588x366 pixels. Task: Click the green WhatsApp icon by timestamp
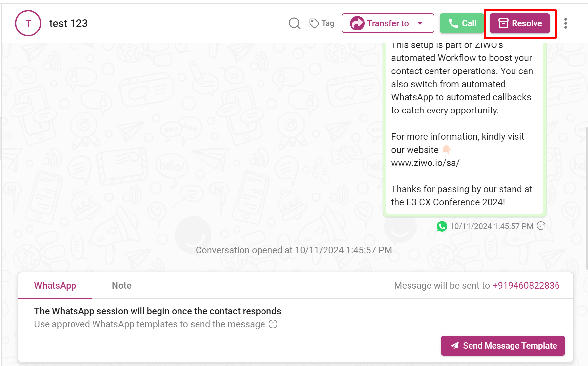442,226
